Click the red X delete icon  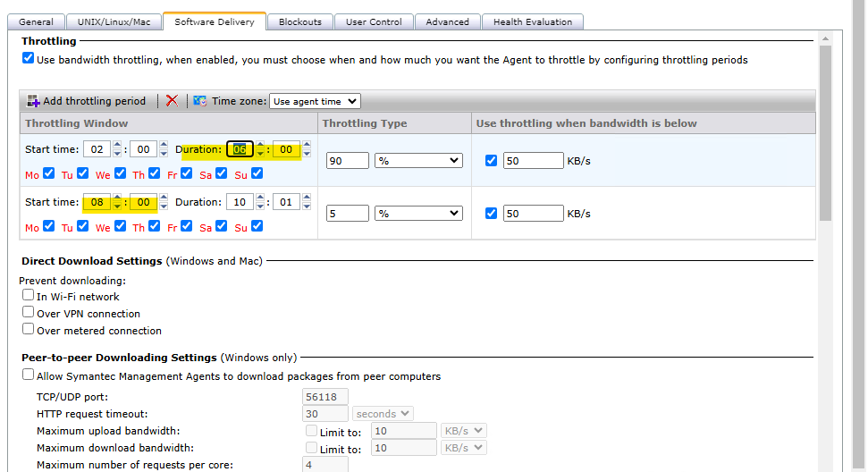tap(172, 102)
